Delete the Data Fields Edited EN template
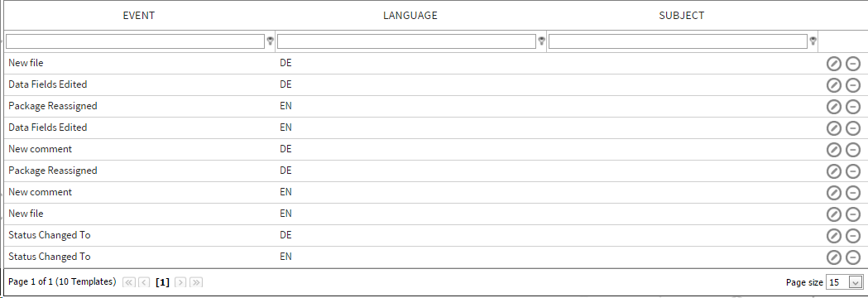The image size is (868, 298). pyautogui.click(x=853, y=128)
